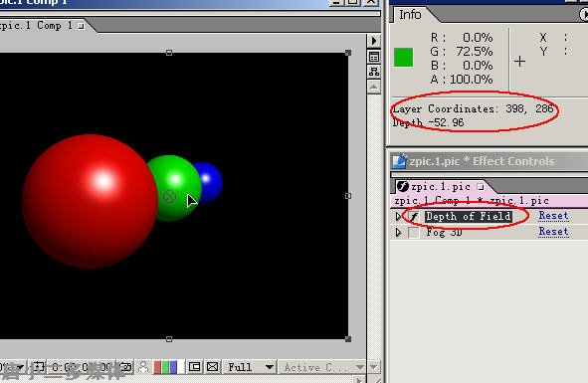Select the zpic.1.pic effect controls tab
The width and height of the screenshot is (588, 383).
coord(440,186)
